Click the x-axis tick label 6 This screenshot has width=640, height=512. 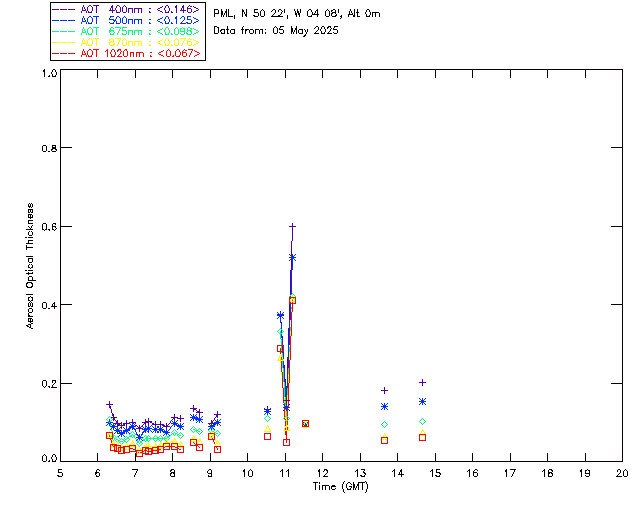click(98, 473)
